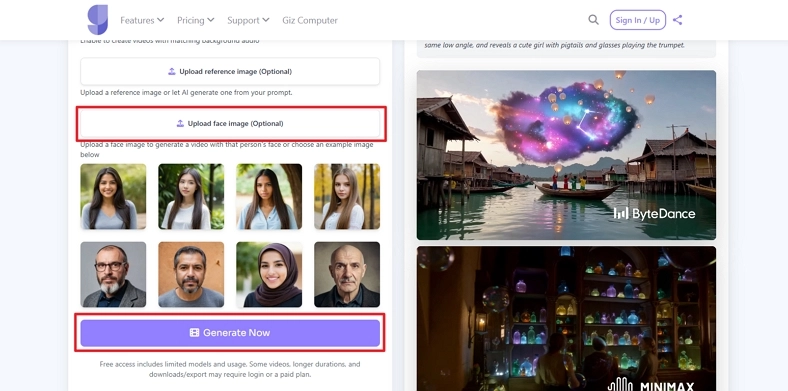The image size is (788, 391).
Task: Click the 'Upload a face image to generate' text
Action: [227, 150]
